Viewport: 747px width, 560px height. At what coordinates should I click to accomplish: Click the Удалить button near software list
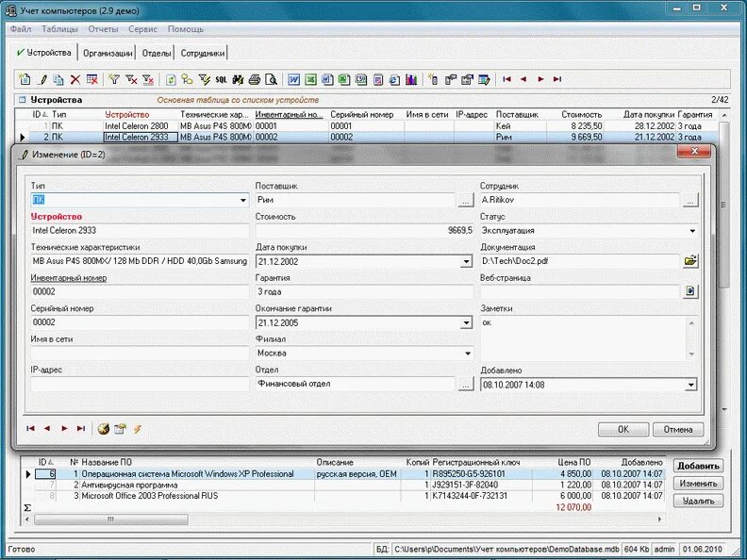(x=698, y=501)
